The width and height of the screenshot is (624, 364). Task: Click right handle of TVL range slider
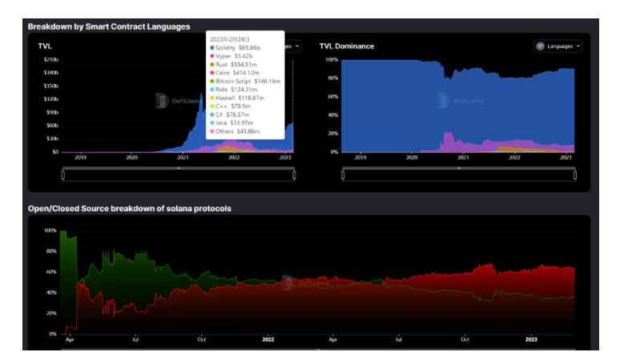click(295, 174)
